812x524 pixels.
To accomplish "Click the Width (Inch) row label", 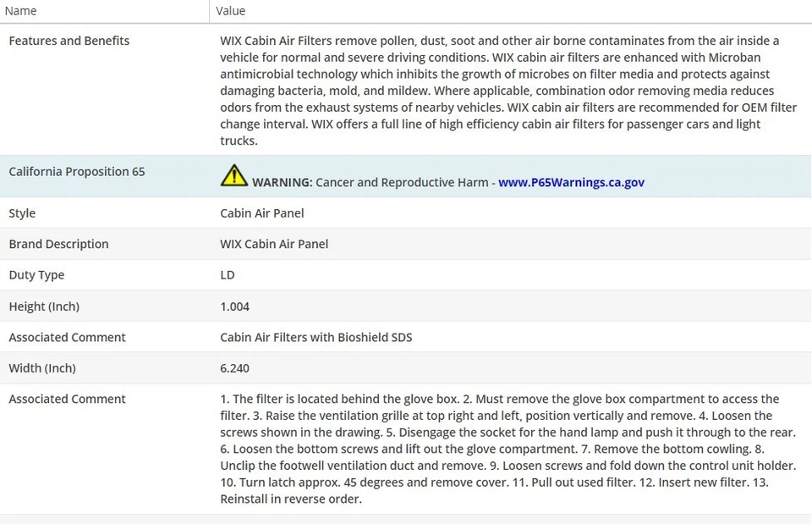I will (x=42, y=368).
